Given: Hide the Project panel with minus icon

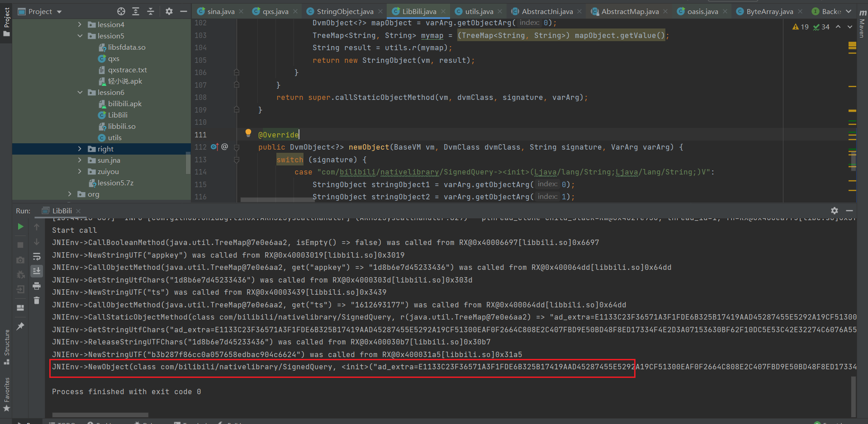Looking at the screenshot, I should (184, 11).
